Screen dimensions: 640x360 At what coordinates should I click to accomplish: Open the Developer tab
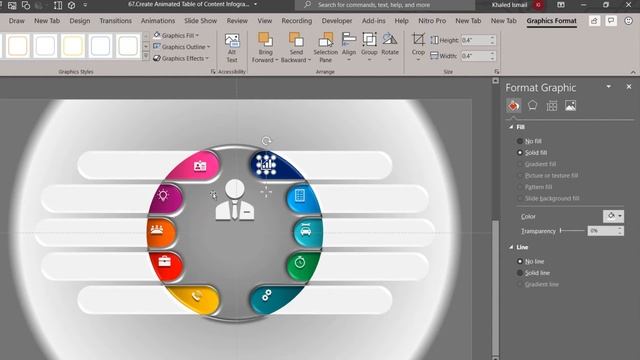point(337,21)
